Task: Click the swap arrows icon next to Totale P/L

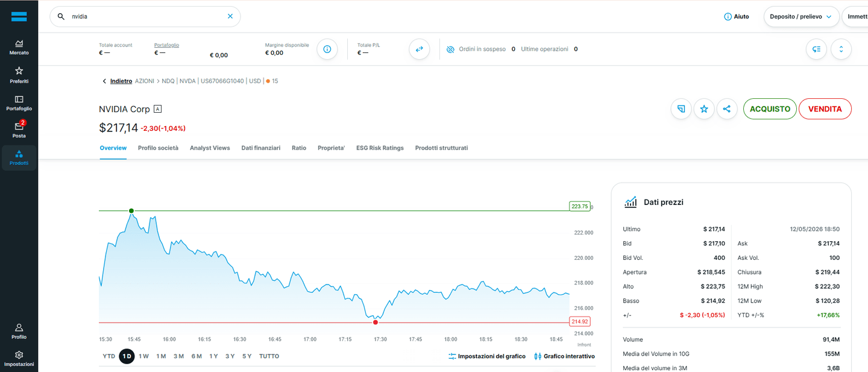Action: click(419, 49)
